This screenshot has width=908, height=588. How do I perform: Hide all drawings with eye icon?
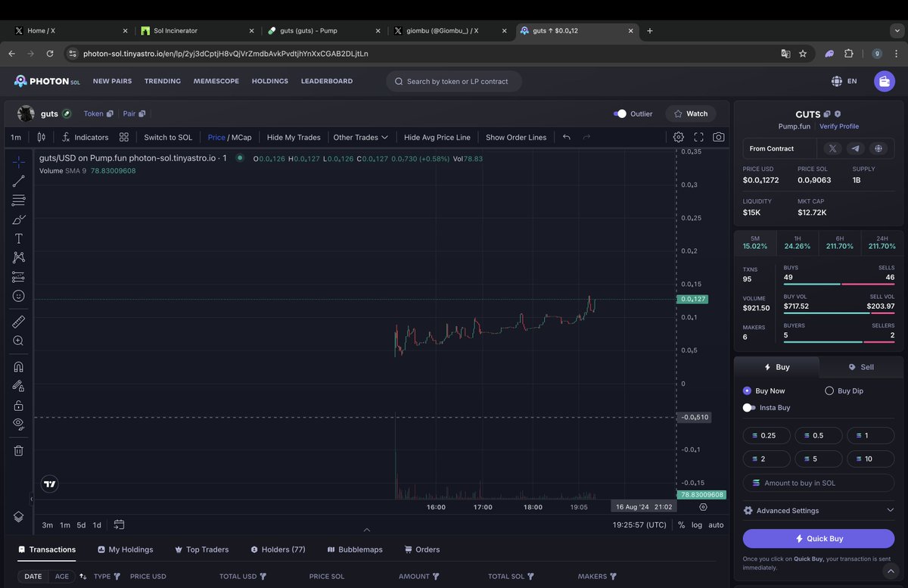point(19,425)
